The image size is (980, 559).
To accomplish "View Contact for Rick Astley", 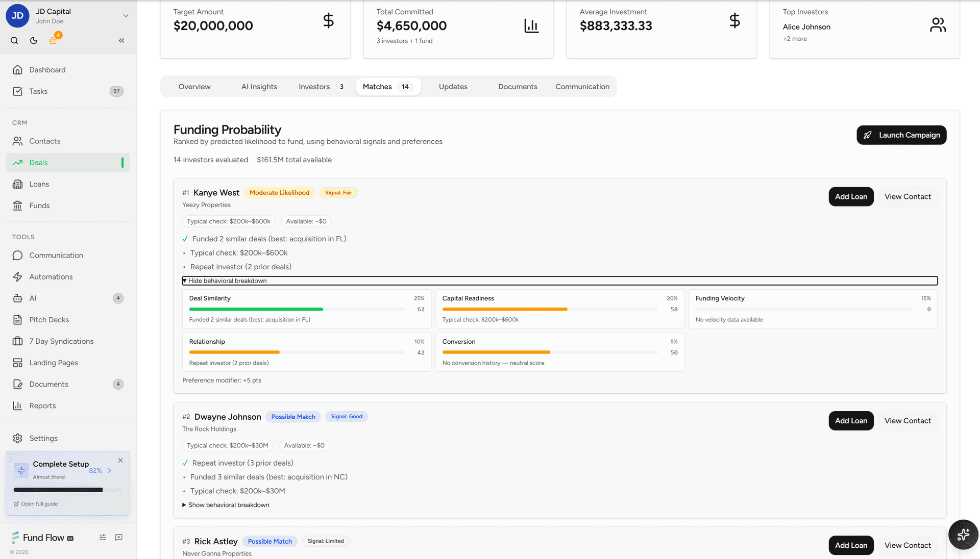I will 908,545.
